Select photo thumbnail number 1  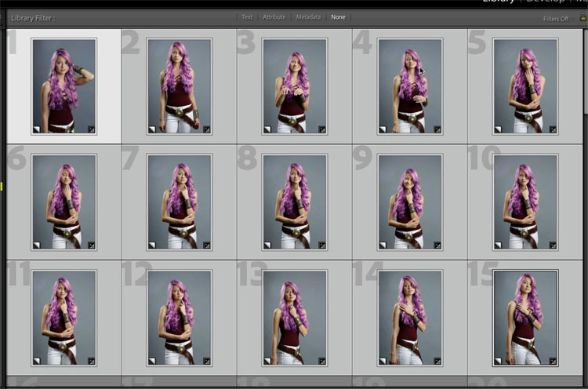pos(64,86)
